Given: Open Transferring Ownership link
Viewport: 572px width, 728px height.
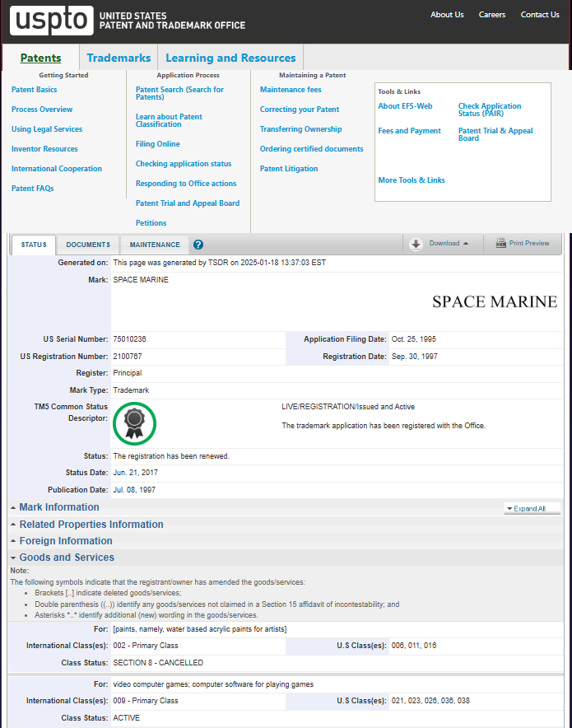Looking at the screenshot, I should pyautogui.click(x=300, y=129).
